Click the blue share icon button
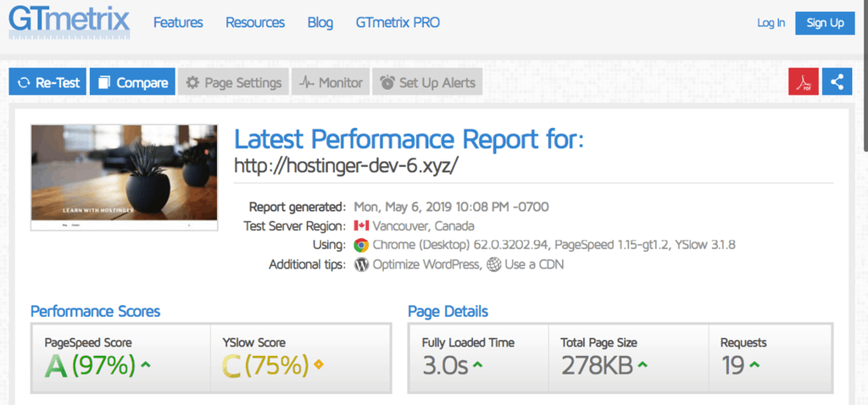Image resolution: width=868 pixels, height=405 pixels. point(837,82)
